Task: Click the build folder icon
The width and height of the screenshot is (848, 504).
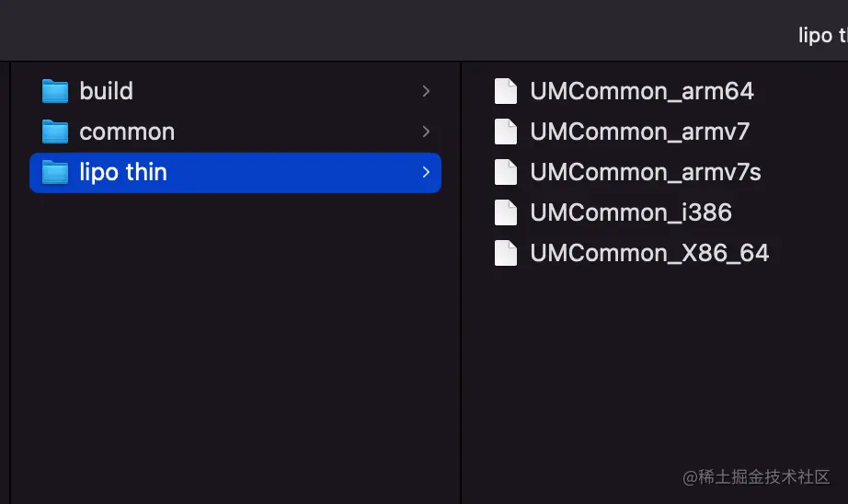Action: tap(56, 91)
